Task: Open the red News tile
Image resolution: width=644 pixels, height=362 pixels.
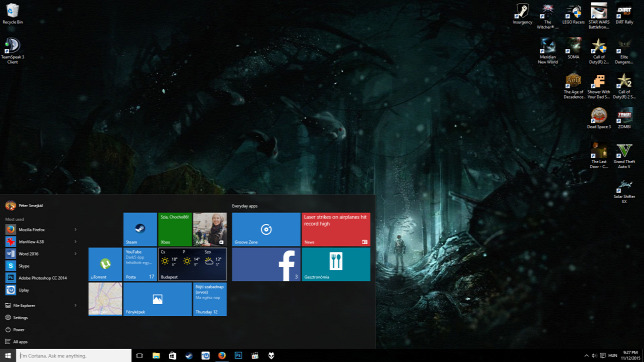Action: (x=336, y=229)
